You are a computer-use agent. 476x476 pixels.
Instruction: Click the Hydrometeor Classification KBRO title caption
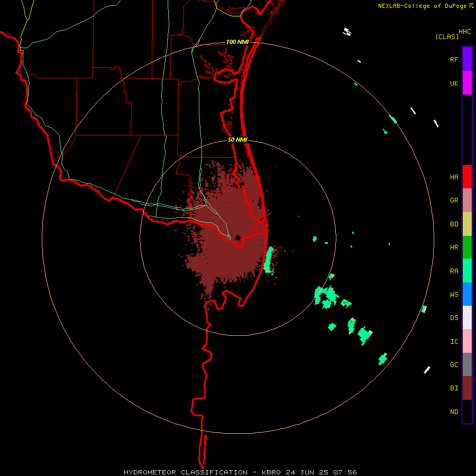[x=240, y=472]
